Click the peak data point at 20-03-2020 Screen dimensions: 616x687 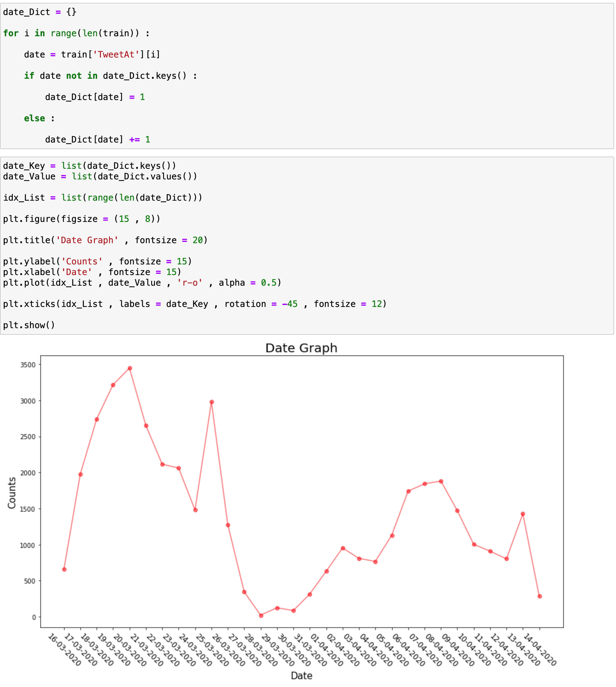coord(130,369)
